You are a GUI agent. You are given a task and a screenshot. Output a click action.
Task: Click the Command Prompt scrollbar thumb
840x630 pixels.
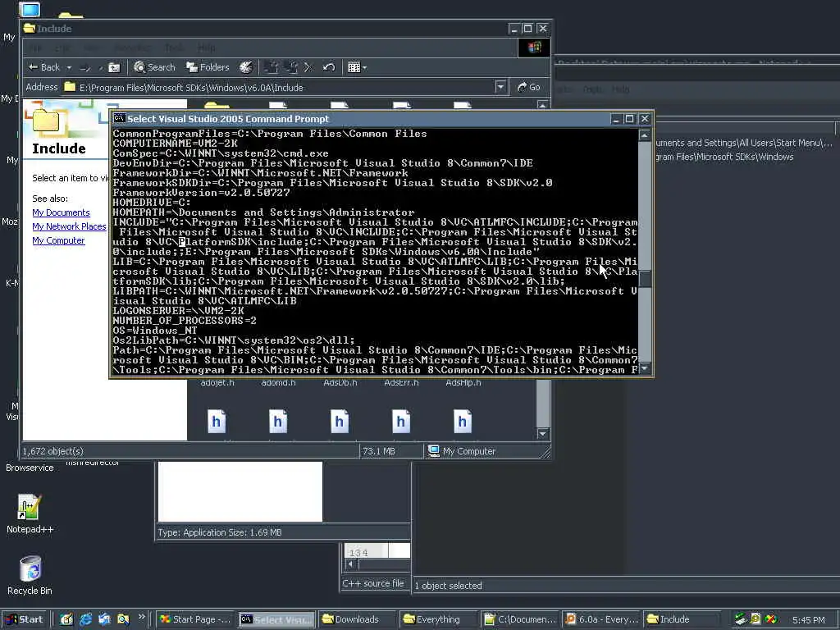pos(645,279)
